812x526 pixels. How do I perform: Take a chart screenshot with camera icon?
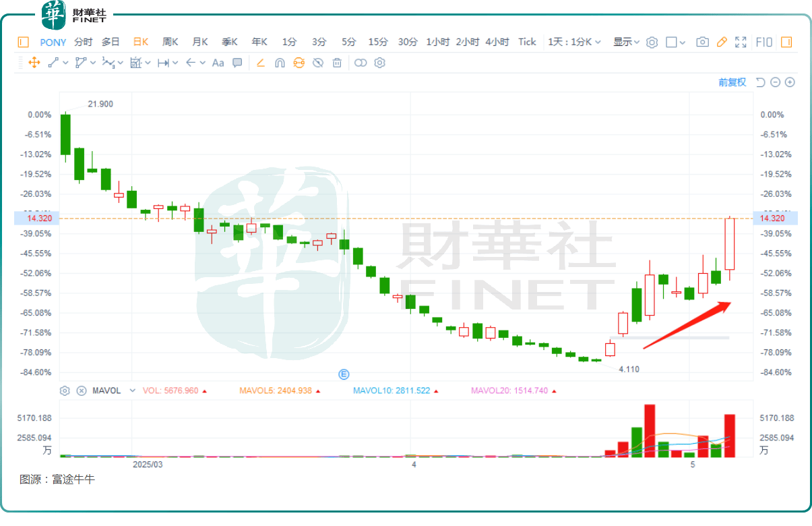point(702,42)
